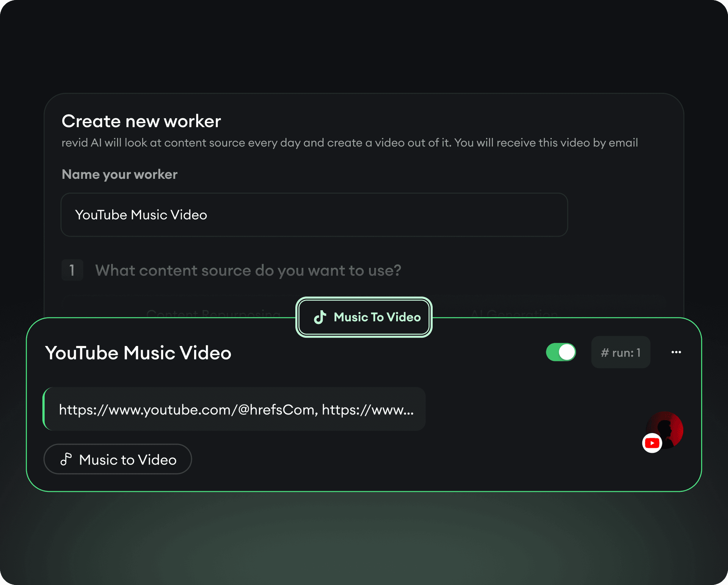Click the hash symbol in the run counter badge
The width and height of the screenshot is (728, 585).
point(606,352)
